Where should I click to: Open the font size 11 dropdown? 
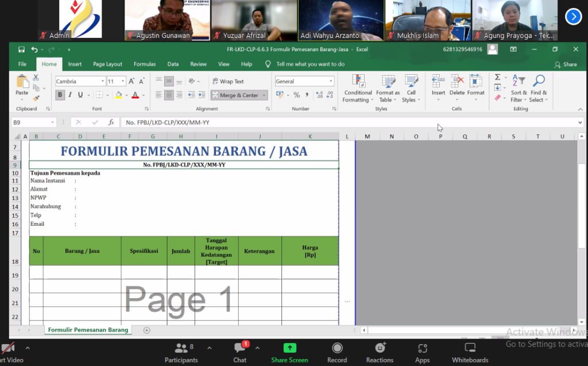123,81
